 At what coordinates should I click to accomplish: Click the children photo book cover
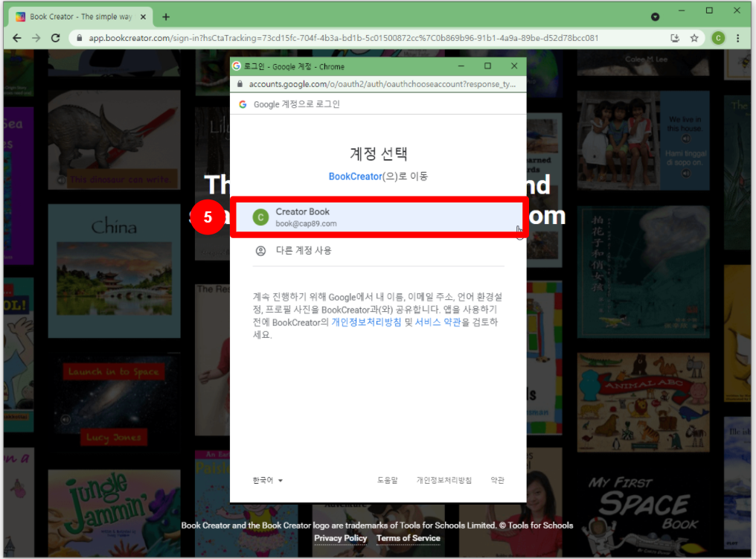coord(643,141)
